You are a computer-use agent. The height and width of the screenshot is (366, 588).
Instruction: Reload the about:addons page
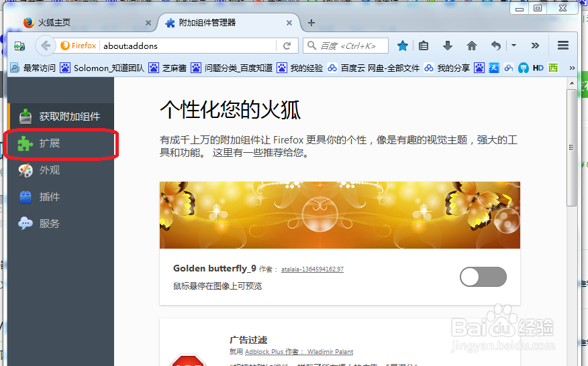287,46
